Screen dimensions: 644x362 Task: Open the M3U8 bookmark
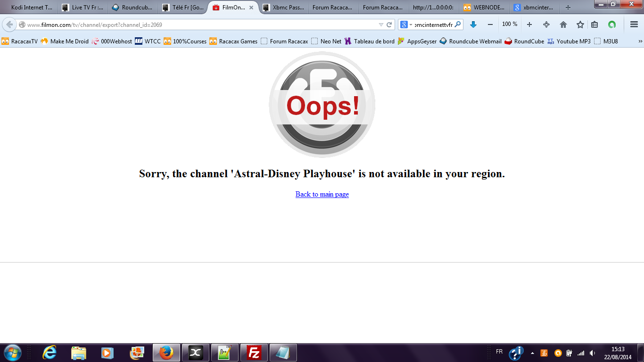pos(606,41)
